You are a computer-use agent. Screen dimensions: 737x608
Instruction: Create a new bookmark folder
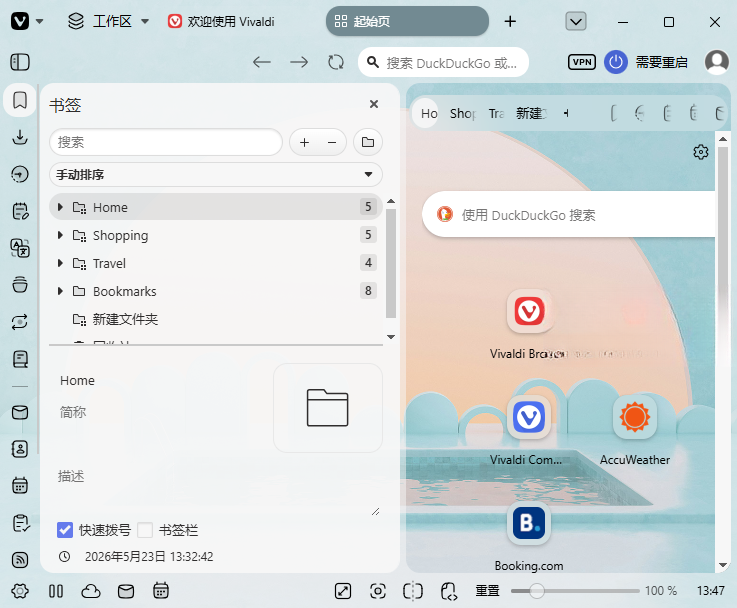pyautogui.click(x=368, y=142)
